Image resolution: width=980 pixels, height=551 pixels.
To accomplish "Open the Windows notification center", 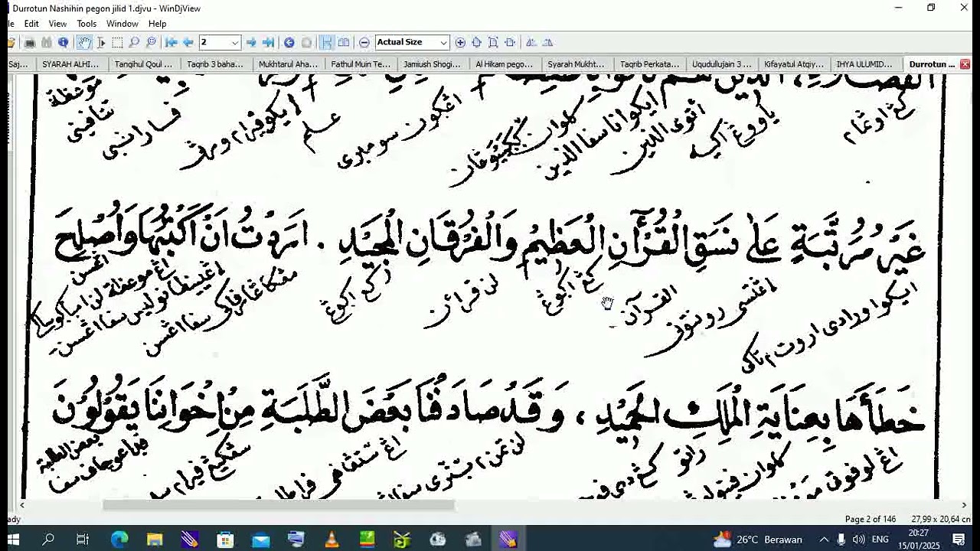I will pyautogui.click(x=959, y=540).
